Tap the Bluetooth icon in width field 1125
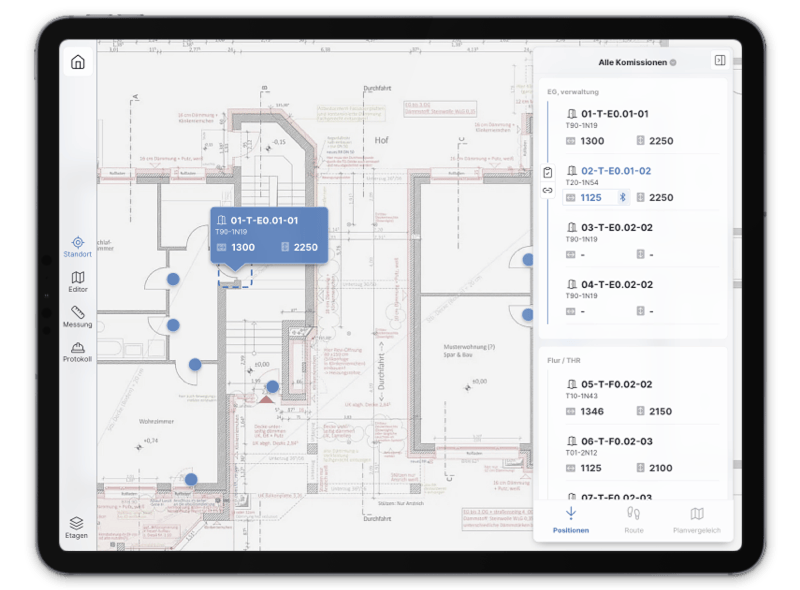The image size is (800, 590). pos(622,198)
